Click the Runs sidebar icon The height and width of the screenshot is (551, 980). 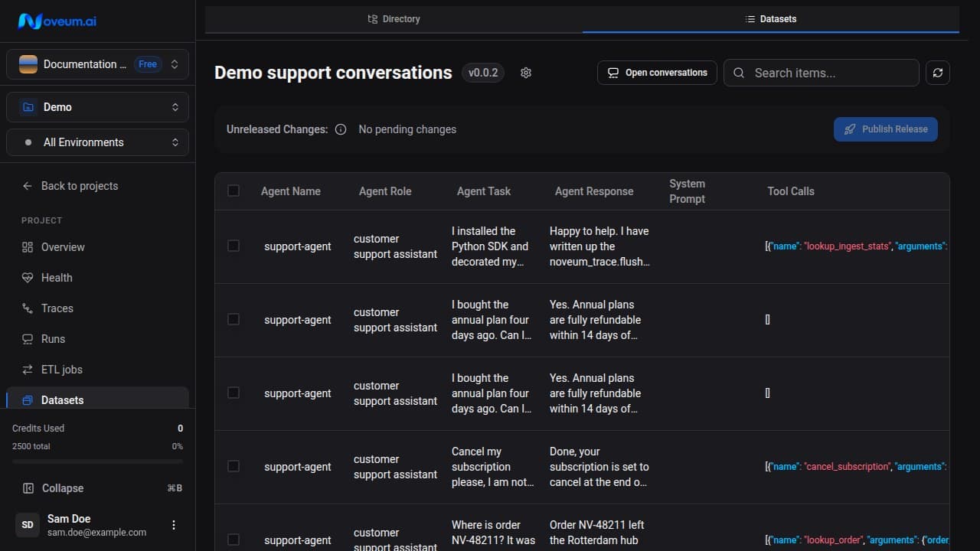tap(28, 339)
